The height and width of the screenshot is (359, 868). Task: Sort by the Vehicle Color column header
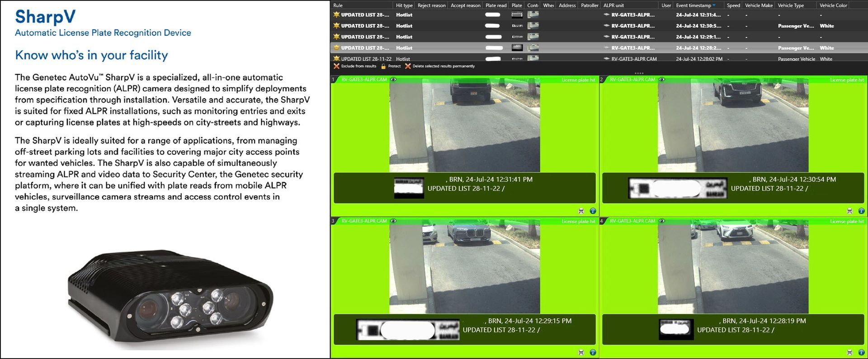point(833,5)
